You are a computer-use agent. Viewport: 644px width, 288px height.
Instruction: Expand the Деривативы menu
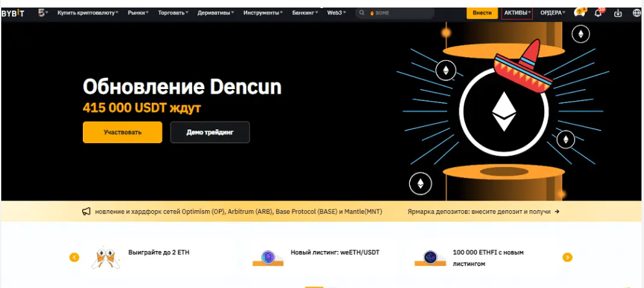(x=216, y=13)
